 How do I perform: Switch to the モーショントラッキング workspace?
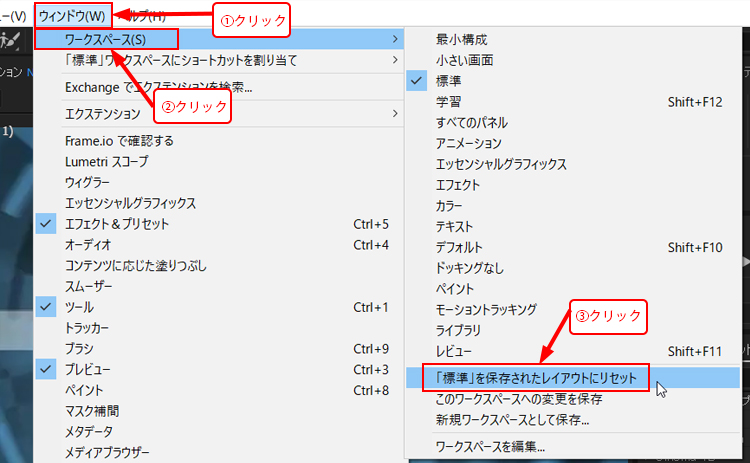click(486, 309)
